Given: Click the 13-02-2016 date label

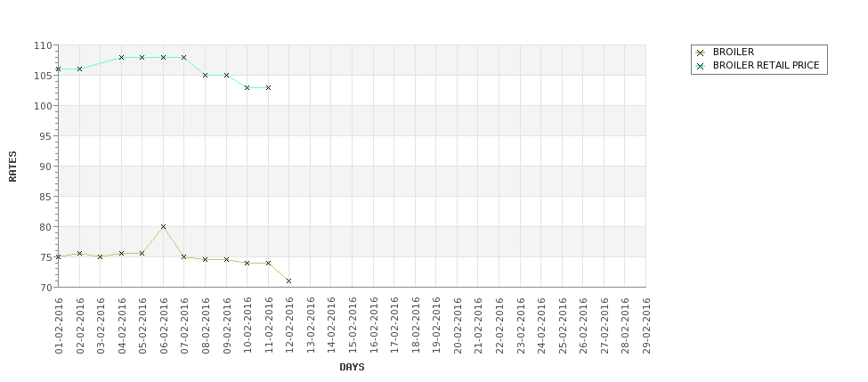Looking at the screenshot, I should pyautogui.click(x=311, y=326).
